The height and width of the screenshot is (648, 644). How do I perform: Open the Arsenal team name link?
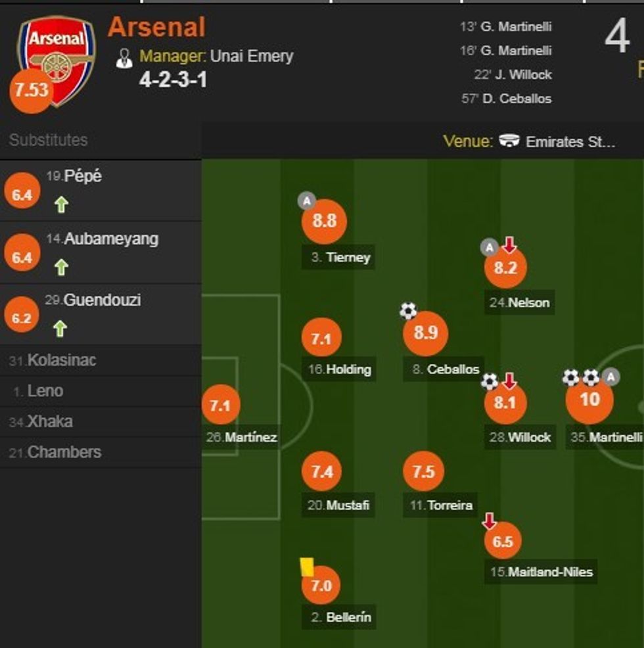point(156,28)
